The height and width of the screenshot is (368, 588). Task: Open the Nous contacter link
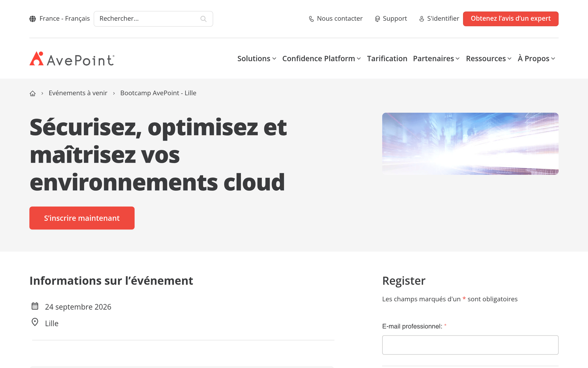[x=336, y=19]
